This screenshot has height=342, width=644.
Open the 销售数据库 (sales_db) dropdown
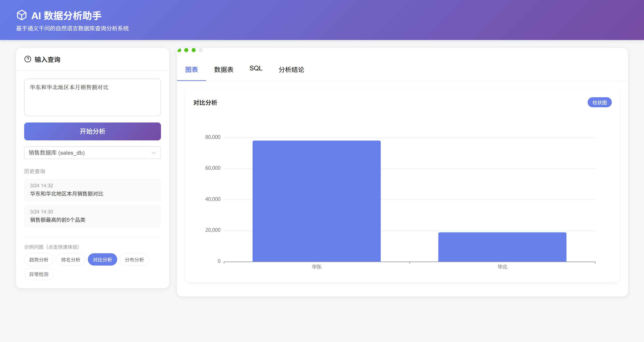coord(92,153)
